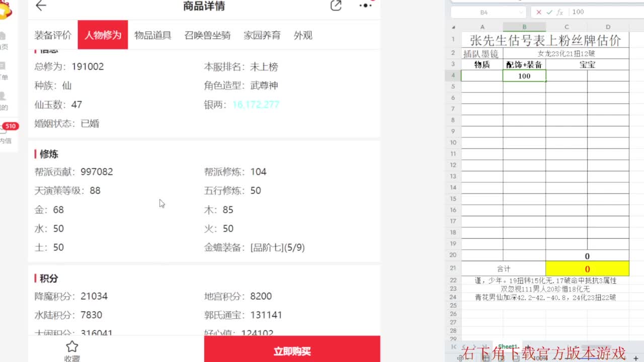This screenshot has width=644, height=362.
Task: Click the 修炼 section heading
Action: 49,154
